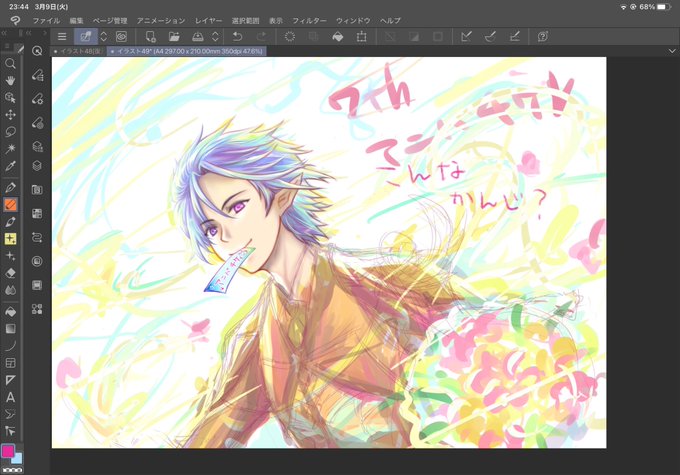680x475 pixels.
Task: Select the Brush tool
Action: [10, 222]
